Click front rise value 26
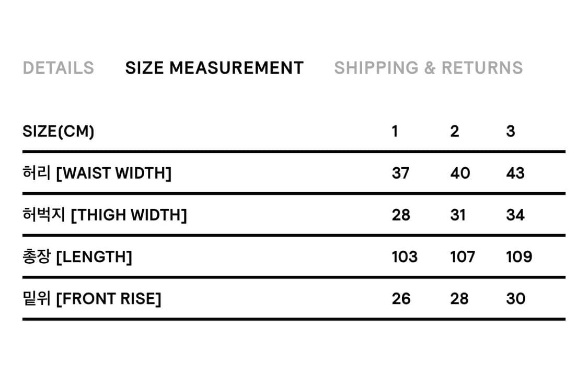 tap(401, 299)
